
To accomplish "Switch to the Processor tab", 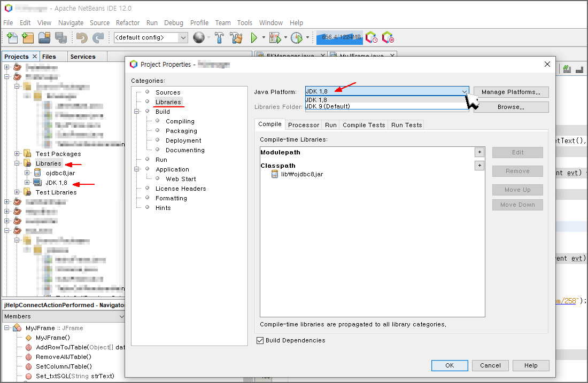I will 304,125.
